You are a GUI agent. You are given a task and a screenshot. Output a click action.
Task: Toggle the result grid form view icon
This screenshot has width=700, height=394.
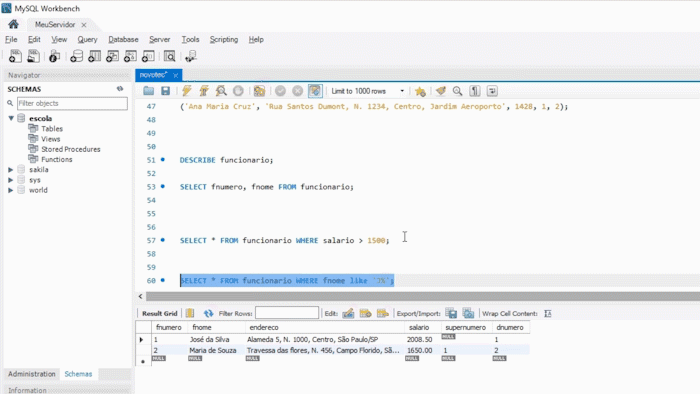click(x=190, y=313)
